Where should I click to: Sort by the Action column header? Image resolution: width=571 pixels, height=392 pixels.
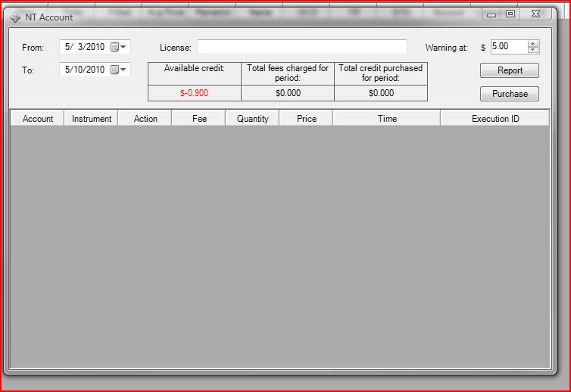145,119
